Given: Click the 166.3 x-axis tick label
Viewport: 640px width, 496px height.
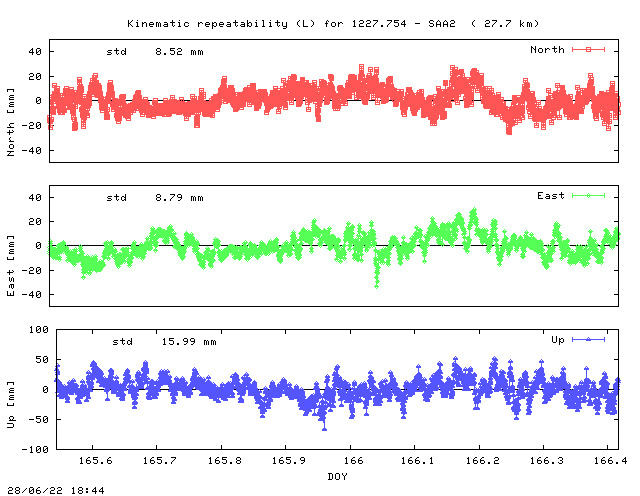Looking at the screenshot, I should 547,460.
